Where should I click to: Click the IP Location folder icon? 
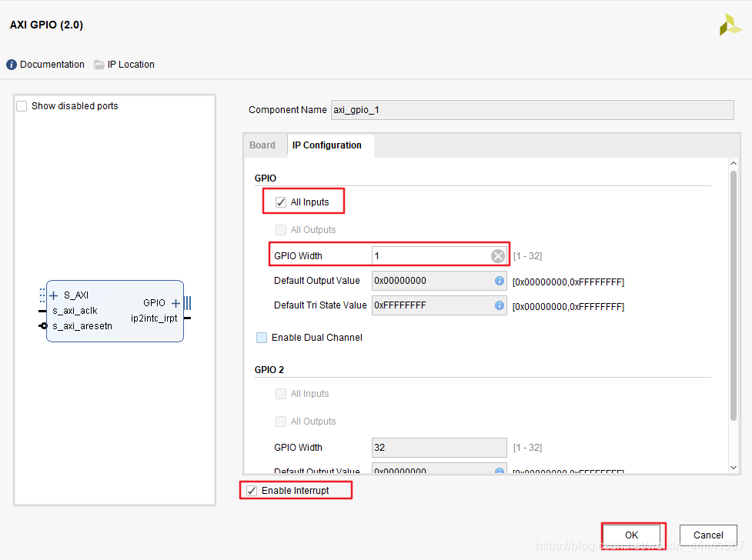99,65
